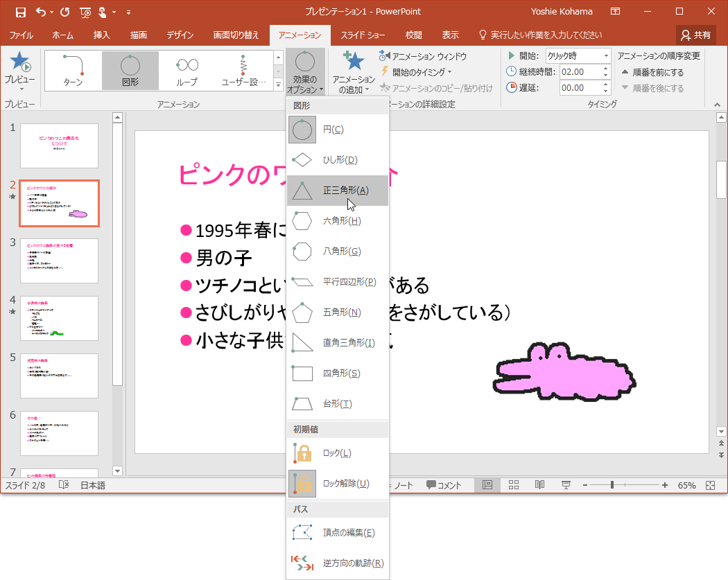Choose the ひし形(D) diamond option
This screenshot has width=728, height=580.
(x=338, y=160)
